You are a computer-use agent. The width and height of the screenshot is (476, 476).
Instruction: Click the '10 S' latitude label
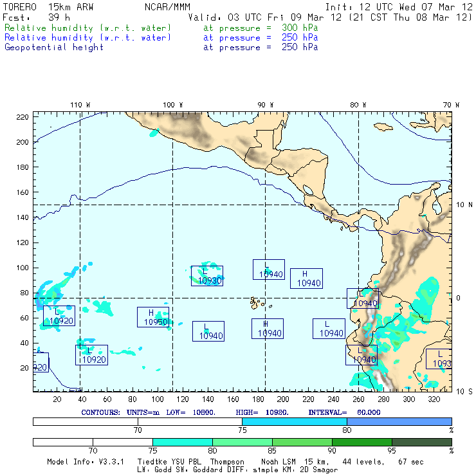click(464, 392)
